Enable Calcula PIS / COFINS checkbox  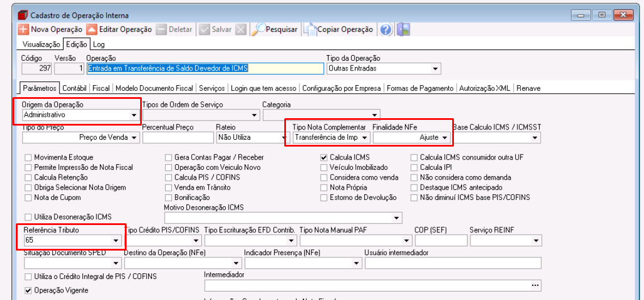pyautogui.click(x=169, y=177)
